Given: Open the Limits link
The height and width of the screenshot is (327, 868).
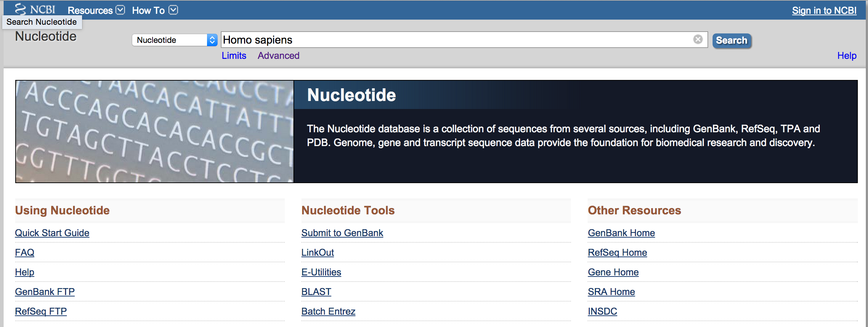Looking at the screenshot, I should (234, 56).
